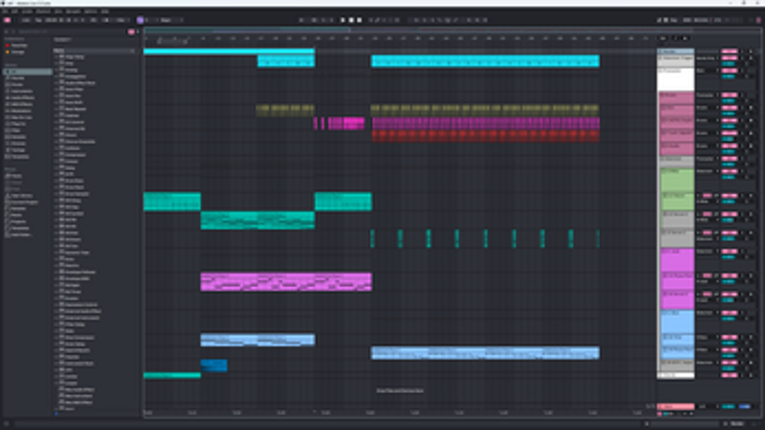Expand the Chorus-Ensemble entry
The image size is (765, 430).
pyautogui.click(x=56, y=142)
